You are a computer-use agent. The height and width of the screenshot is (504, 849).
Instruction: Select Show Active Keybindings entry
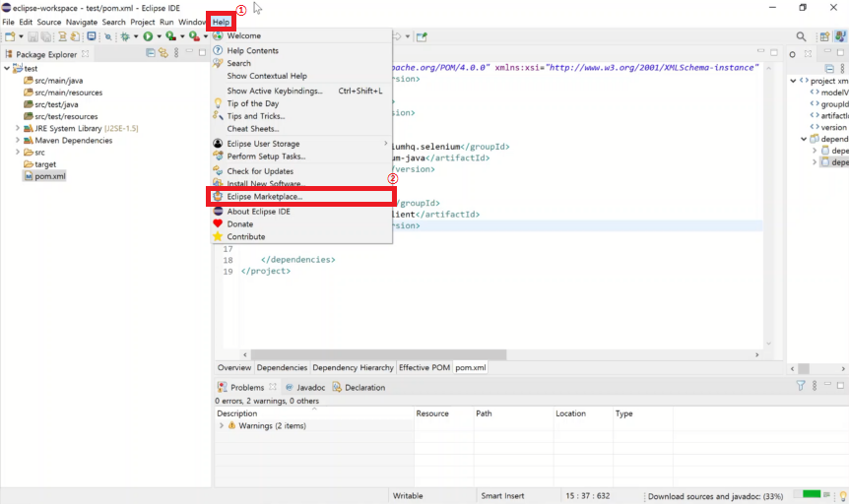tap(301, 91)
